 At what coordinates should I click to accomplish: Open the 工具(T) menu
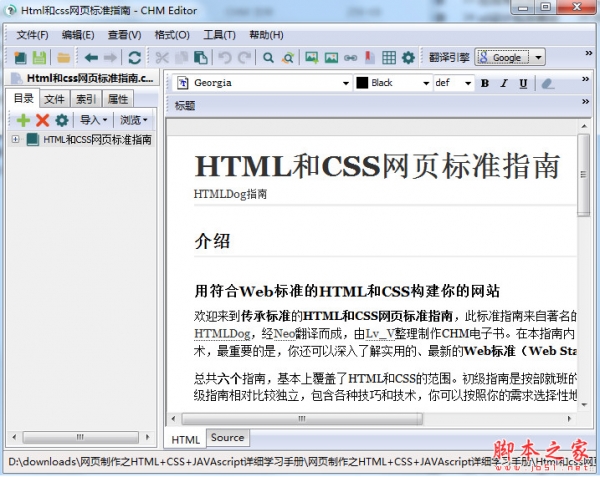(219, 35)
